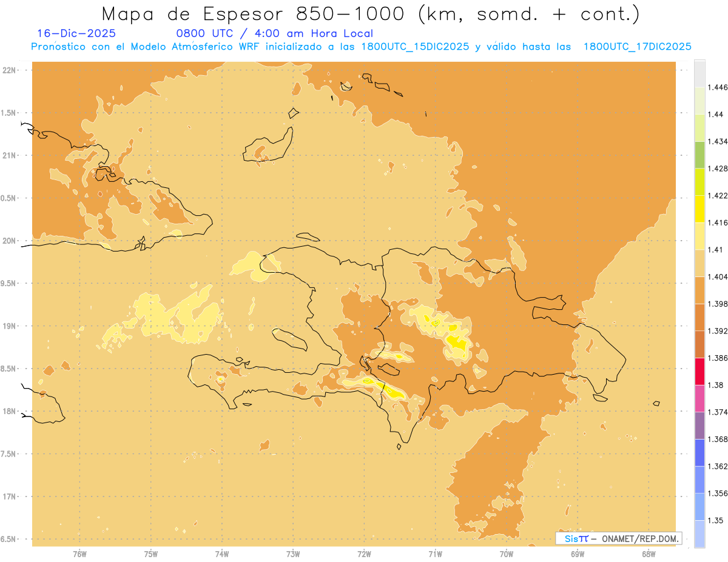The width and height of the screenshot is (728, 562).
Task: Click the longitude label "74W"
Action: tap(222, 554)
